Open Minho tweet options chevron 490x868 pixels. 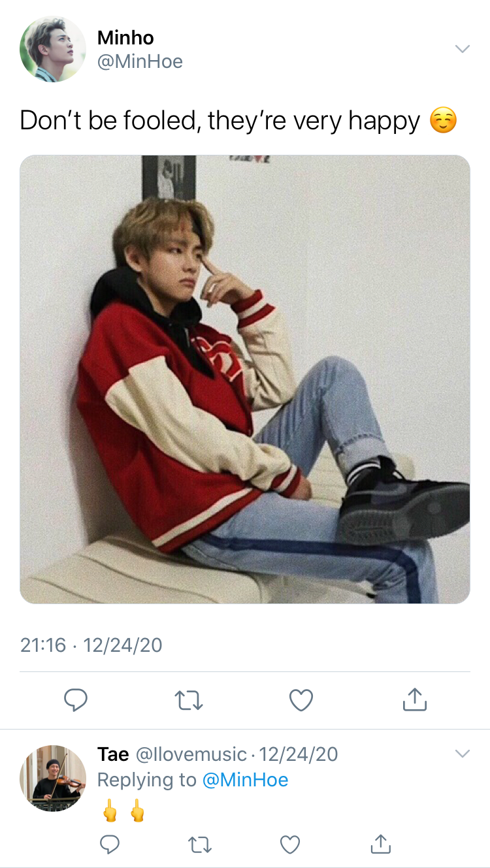[462, 49]
